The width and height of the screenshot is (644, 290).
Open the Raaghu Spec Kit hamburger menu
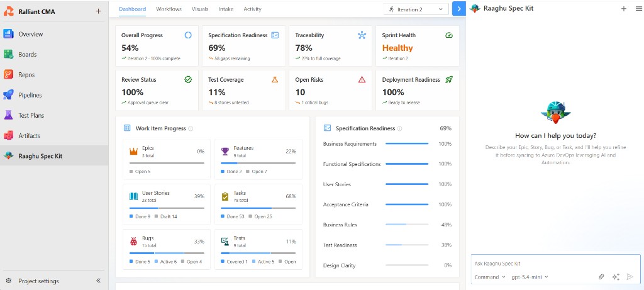pos(639,8)
